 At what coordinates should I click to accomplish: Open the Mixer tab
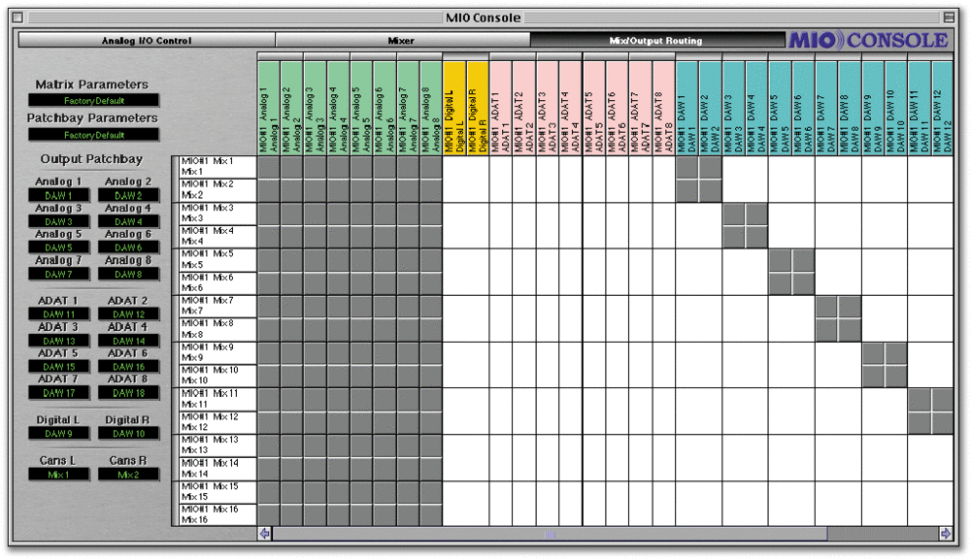403,41
